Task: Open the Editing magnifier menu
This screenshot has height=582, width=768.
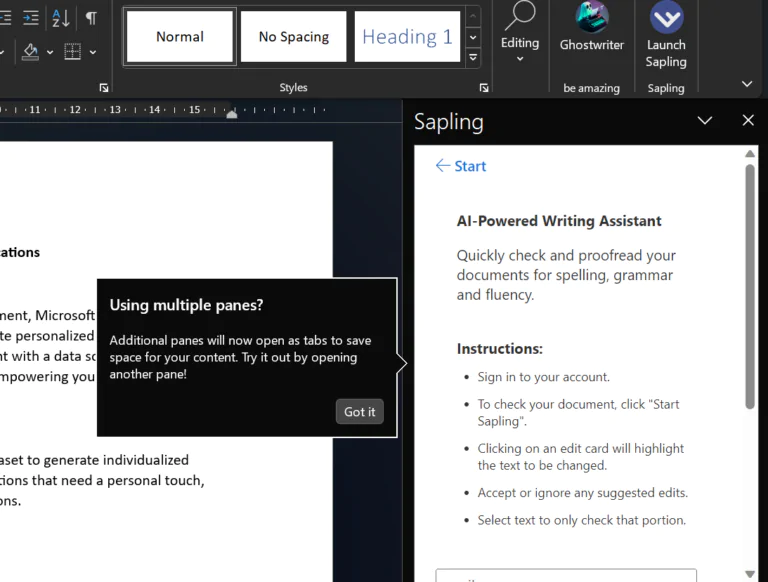Action: click(x=520, y=31)
